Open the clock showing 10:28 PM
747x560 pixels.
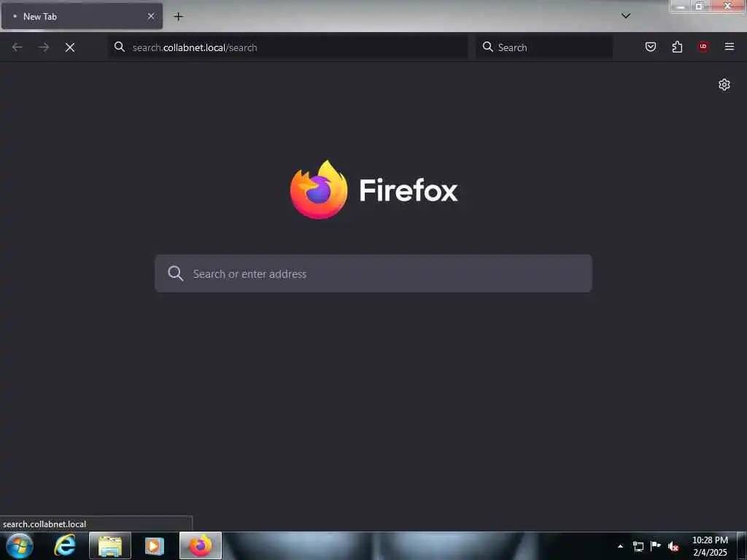pyautogui.click(x=710, y=546)
